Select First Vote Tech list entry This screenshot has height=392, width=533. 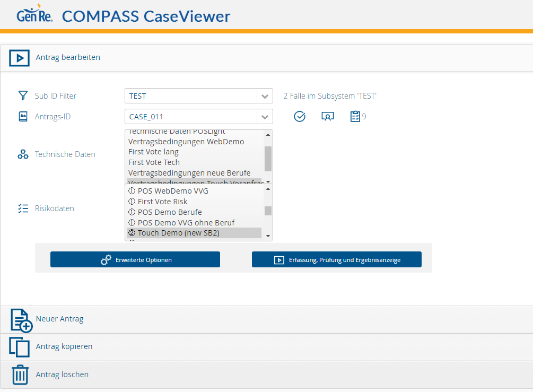tap(195, 162)
